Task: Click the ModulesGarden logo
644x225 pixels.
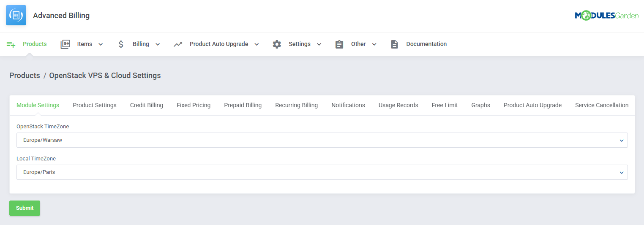Action: coord(606,16)
